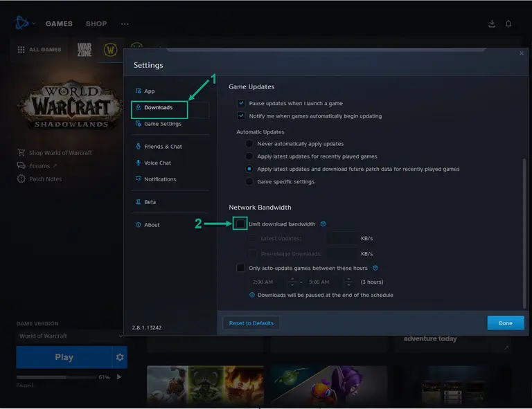Open the notifications bell icon

tap(508, 24)
